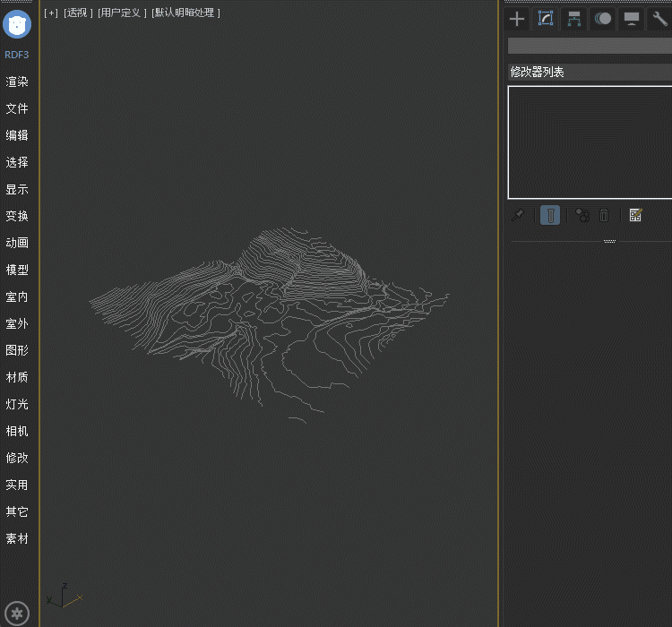Open the Hierarchy panel icon
Image resolution: width=672 pixels, height=627 pixels.
pyautogui.click(x=574, y=19)
